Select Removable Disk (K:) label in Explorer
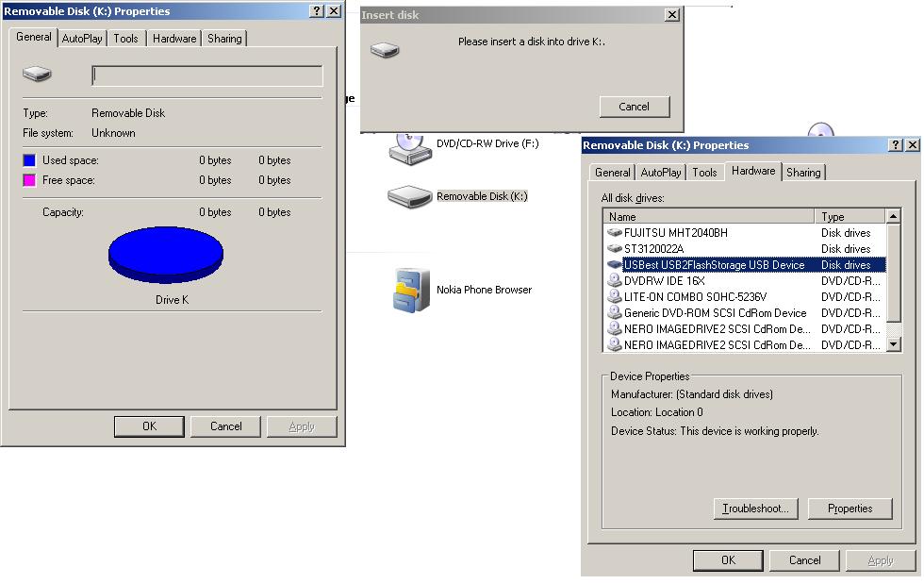 (x=482, y=196)
